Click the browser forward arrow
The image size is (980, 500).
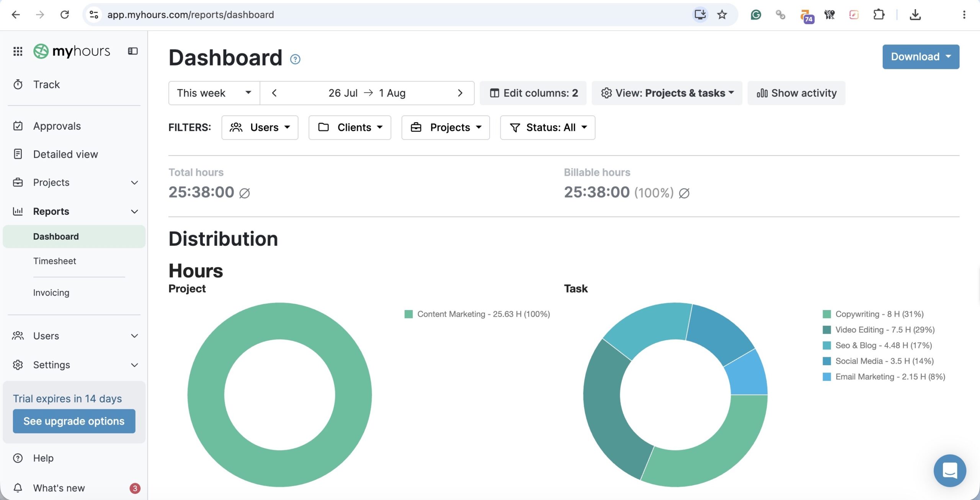coord(40,15)
